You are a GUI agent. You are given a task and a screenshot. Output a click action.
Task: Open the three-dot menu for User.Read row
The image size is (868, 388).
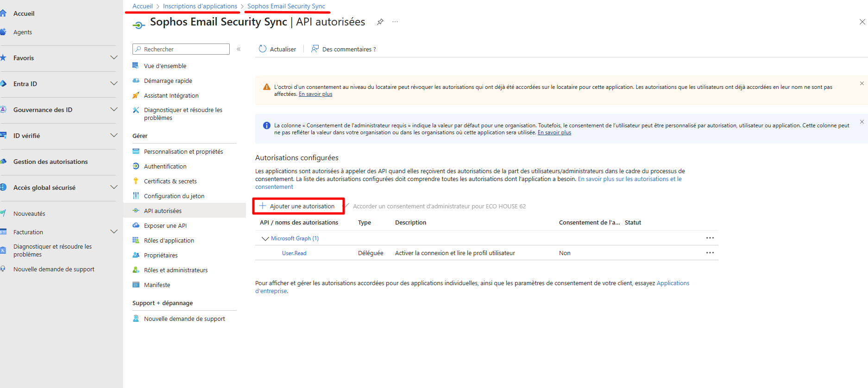click(710, 253)
